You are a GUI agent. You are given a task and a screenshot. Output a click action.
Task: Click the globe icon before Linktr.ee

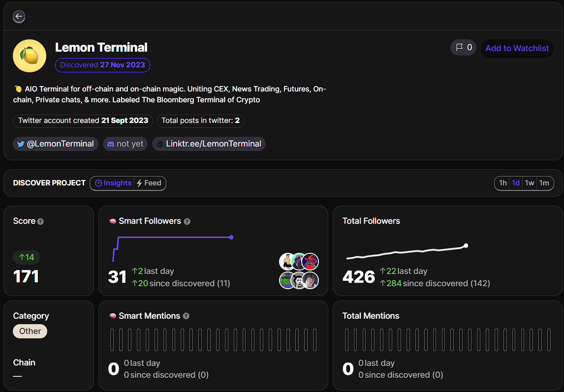(160, 144)
